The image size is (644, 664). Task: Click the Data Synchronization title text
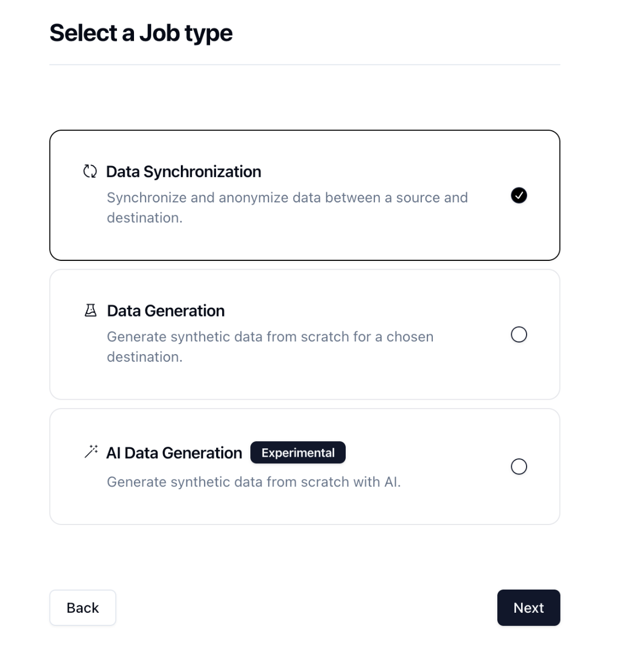[x=184, y=172]
